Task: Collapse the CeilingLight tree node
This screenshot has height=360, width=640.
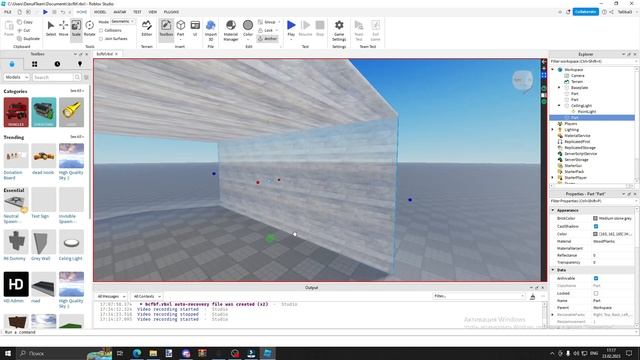Action: 559,105
